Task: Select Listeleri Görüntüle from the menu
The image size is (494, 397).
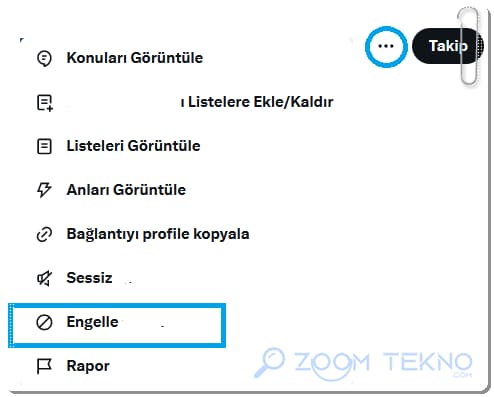Action: pos(133,146)
